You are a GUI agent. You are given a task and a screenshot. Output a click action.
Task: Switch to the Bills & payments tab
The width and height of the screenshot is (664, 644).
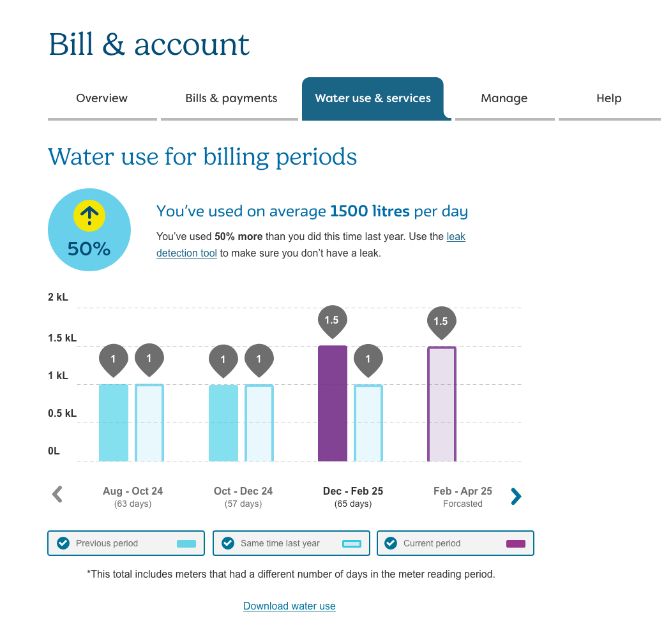pyautogui.click(x=231, y=98)
